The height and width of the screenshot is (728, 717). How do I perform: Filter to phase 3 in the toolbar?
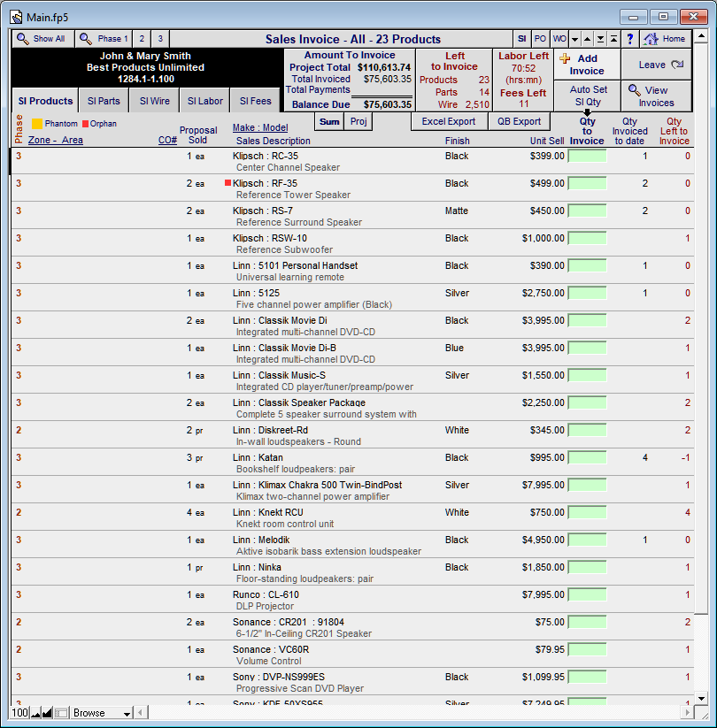point(160,39)
